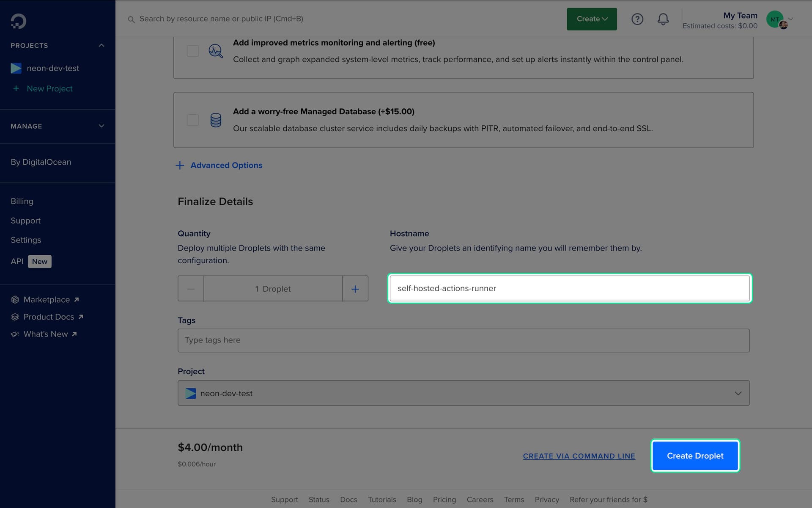This screenshot has width=812, height=508.
Task: Open Settings from the sidebar
Action: click(x=26, y=240)
